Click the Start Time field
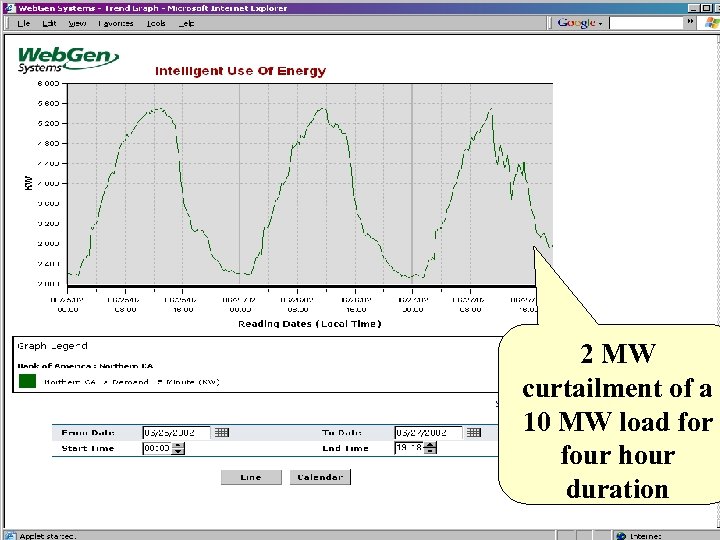Screen dimensions: 720x540 158,448
